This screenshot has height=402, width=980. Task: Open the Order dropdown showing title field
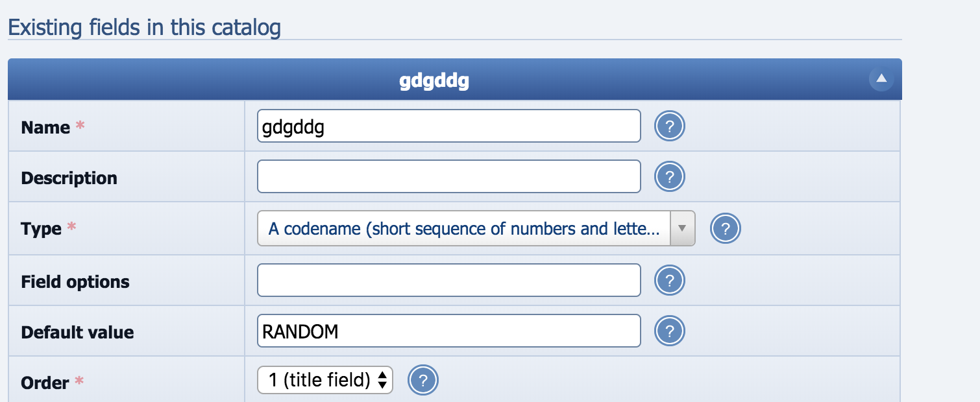click(325, 381)
